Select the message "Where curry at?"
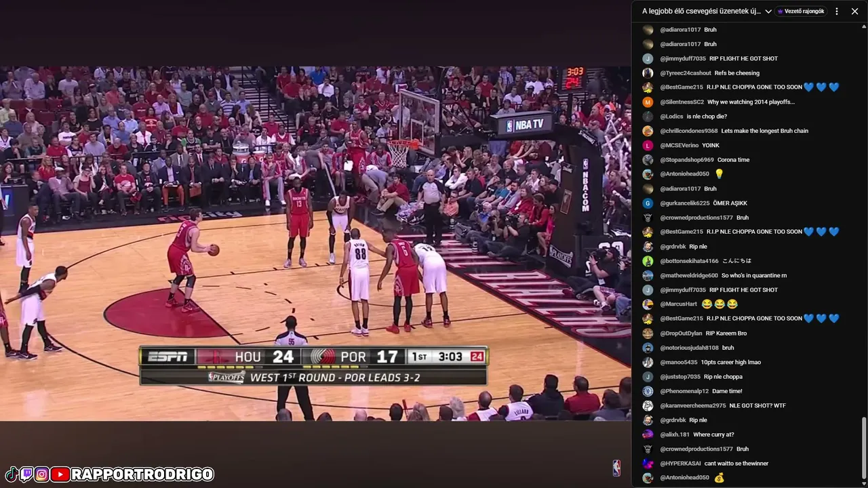The image size is (868, 488). (713, 434)
